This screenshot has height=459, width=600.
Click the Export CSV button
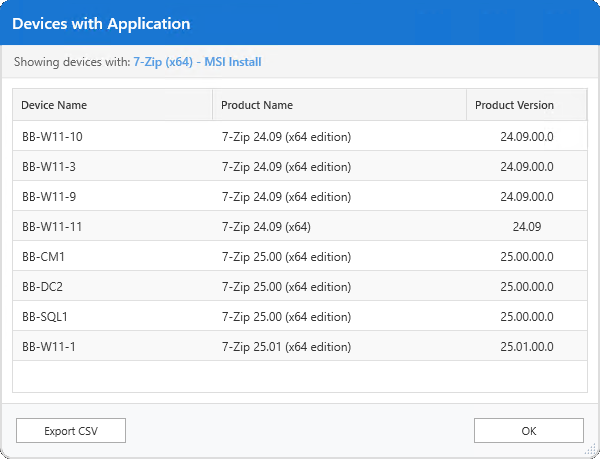(x=71, y=431)
